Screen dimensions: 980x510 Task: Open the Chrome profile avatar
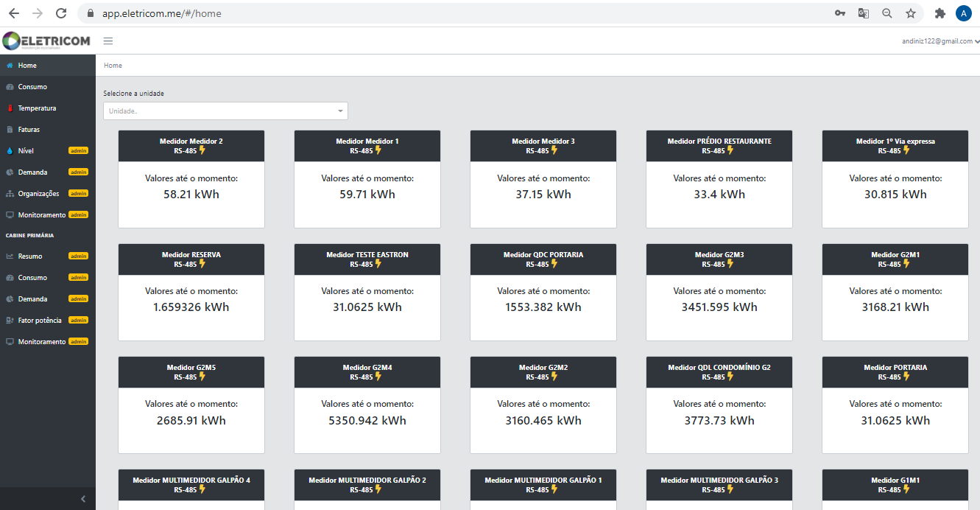click(964, 13)
